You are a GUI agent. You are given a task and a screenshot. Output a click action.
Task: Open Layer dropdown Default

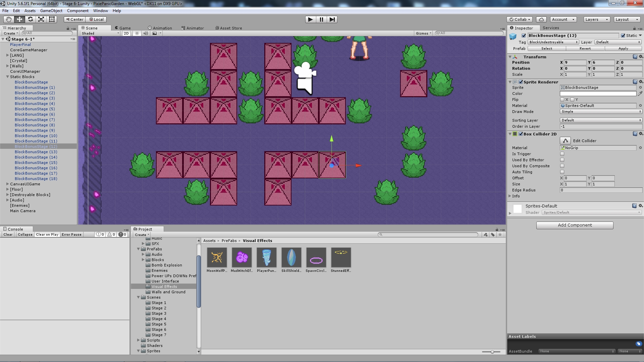tap(618, 42)
